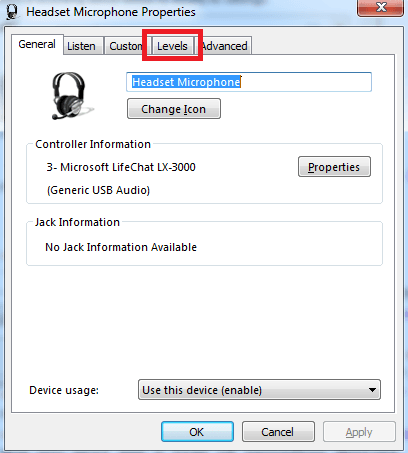Confirm with the OK button
This screenshot has width=408, height=453.
tap(197, 432)
